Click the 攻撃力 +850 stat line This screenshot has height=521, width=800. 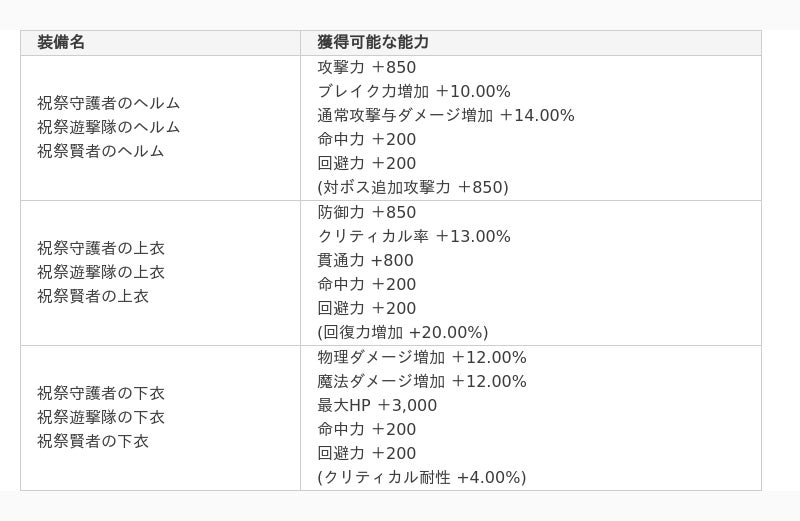point(366,67)
